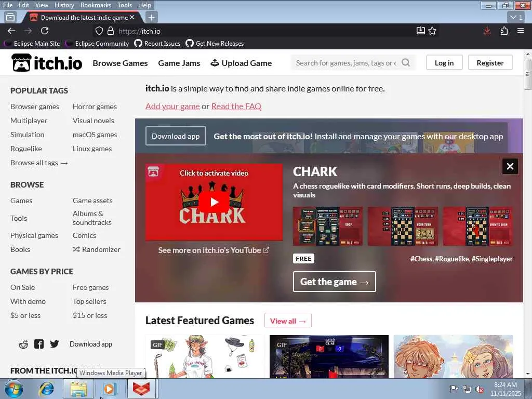Open Windows Media Player taskbar icon

pos(110,389)
